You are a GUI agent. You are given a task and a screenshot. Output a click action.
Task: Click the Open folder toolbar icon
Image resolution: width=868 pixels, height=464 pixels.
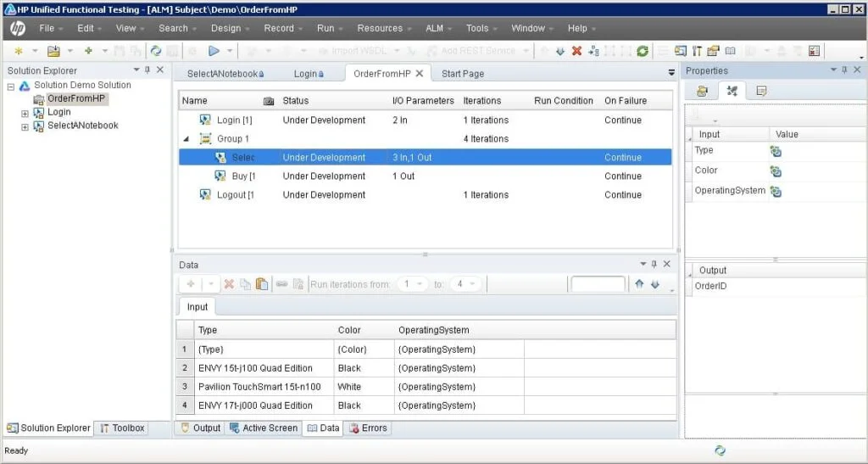click(x=53, y=51)
